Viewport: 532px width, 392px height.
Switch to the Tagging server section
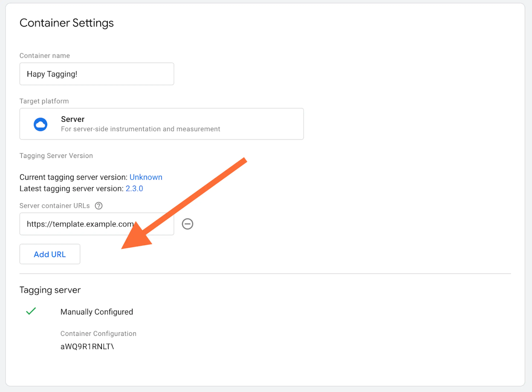50,290
